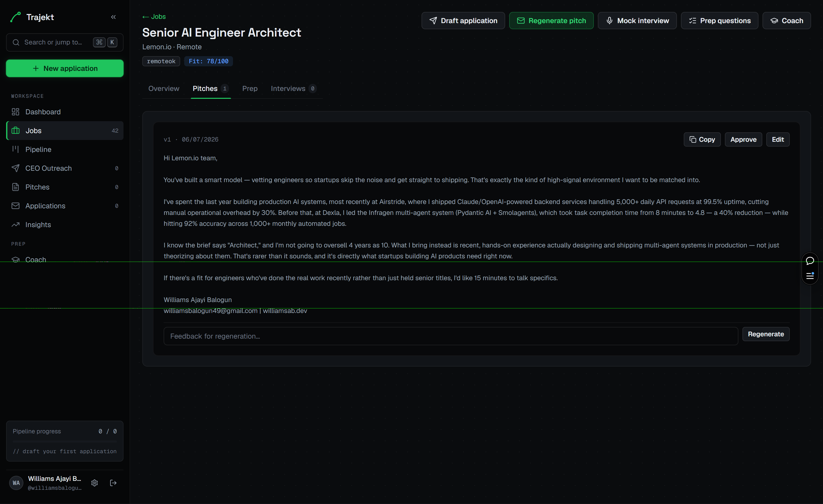Collapse the sidebar with double-chevron icon
Screen dimensions: 823x504
pyautogui.click(x=113, y=17)
